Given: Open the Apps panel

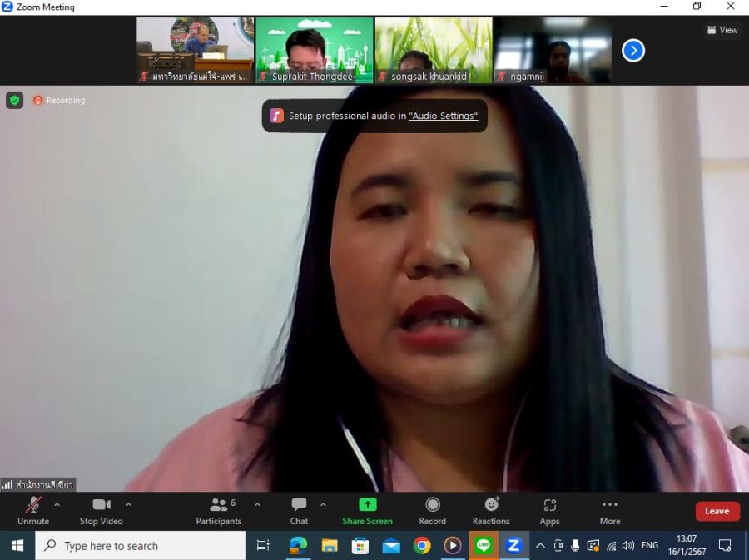Looking at the screenshot, I should (549, 510).
